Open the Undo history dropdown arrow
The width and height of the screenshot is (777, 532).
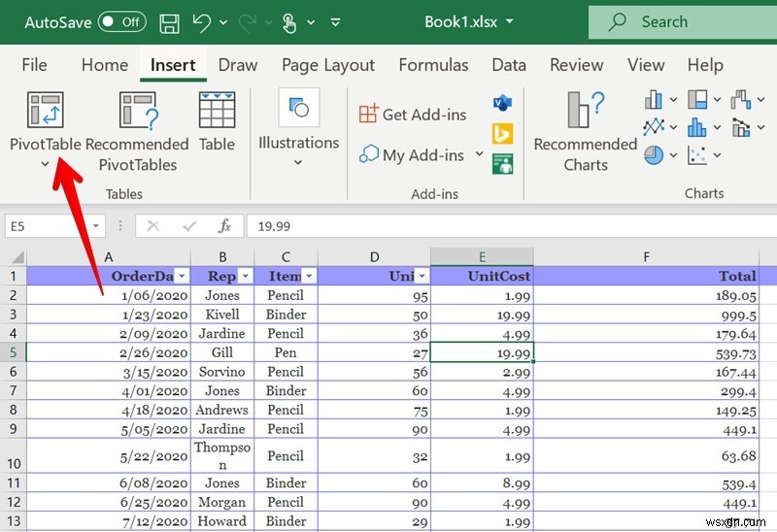[223, 22]
